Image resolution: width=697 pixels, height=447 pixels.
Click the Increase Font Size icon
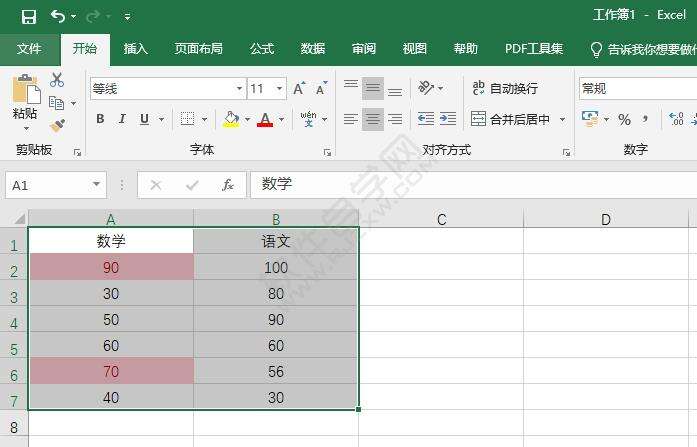[299, 88]
